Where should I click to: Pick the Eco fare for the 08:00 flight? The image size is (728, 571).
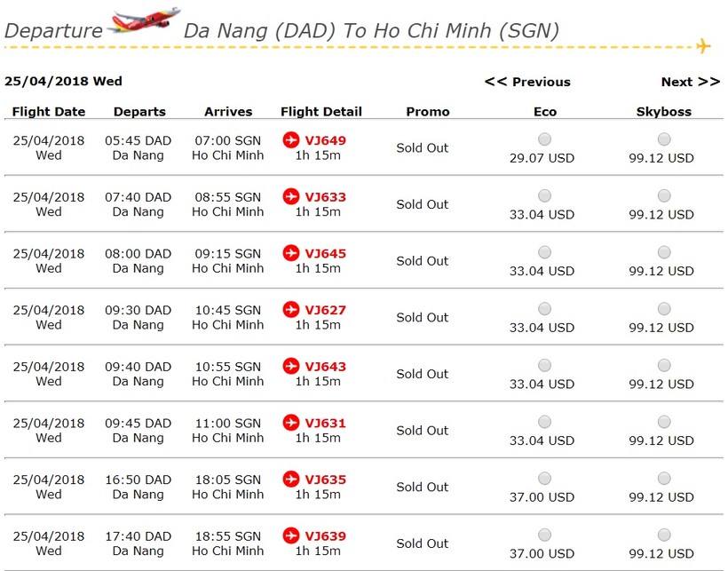coord(544,252)
